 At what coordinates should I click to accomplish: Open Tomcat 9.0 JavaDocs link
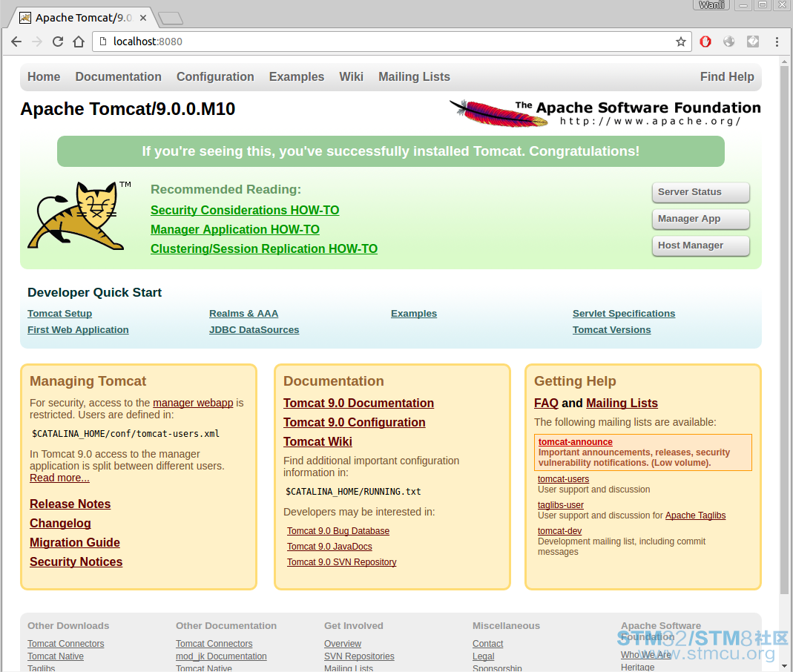pyautogui.click(x=329, y=547)
